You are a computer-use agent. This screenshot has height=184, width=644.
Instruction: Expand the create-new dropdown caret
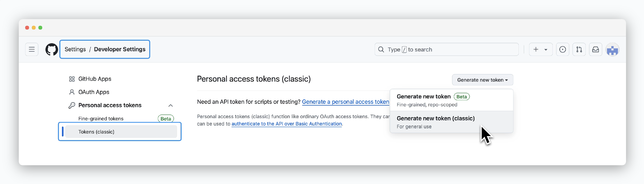click(546, 50)
